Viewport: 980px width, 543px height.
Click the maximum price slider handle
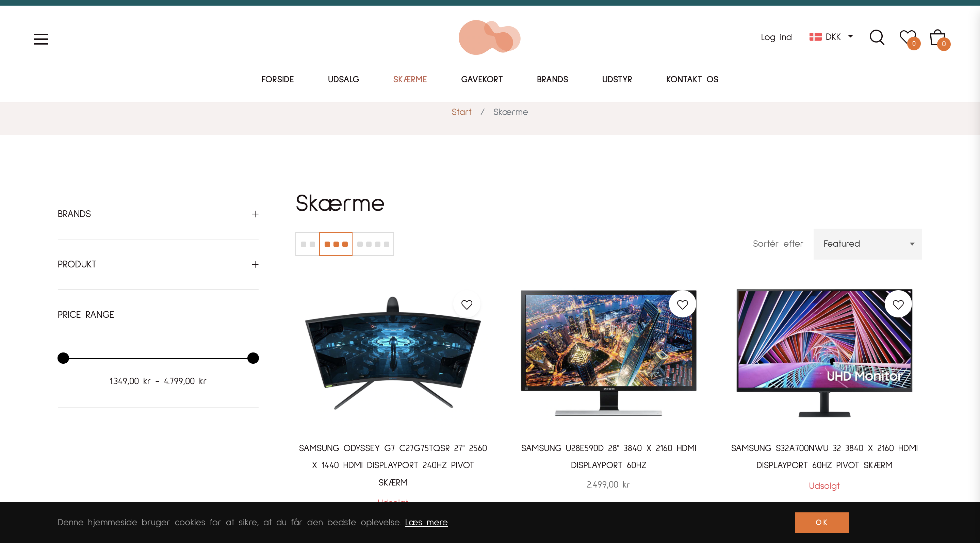coord(253,358)
